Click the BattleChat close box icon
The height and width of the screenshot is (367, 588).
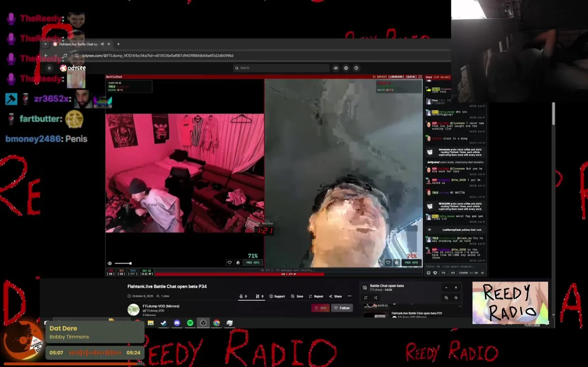point(420,76)
